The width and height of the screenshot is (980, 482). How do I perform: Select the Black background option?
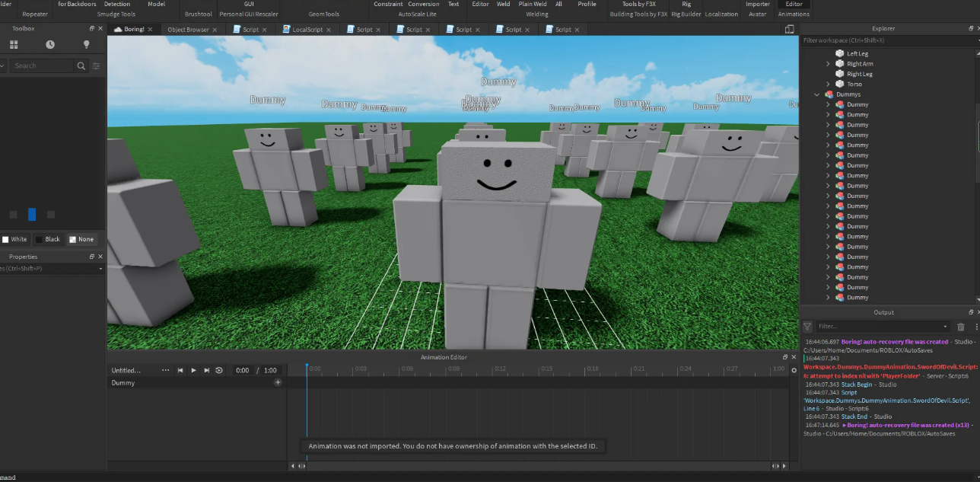coord(47,239)
